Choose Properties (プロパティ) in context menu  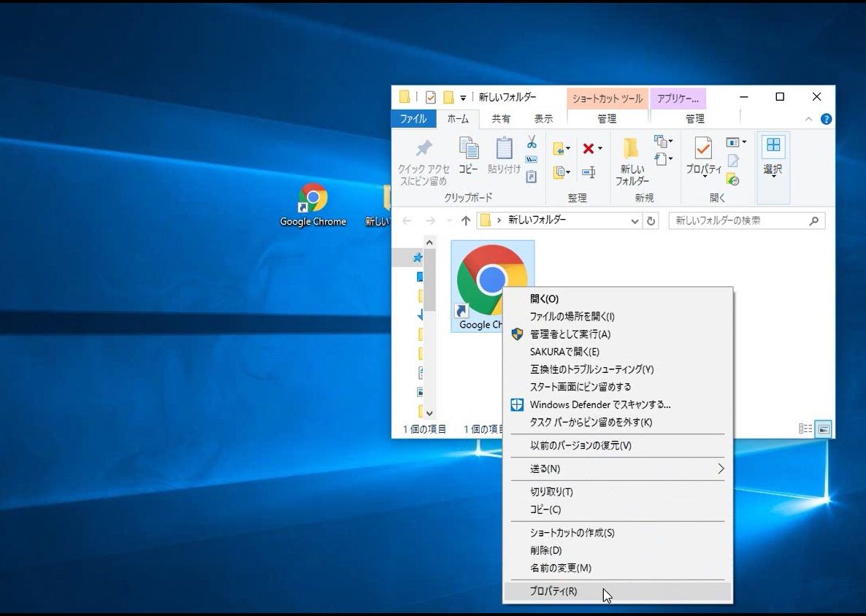pos(618,591)
